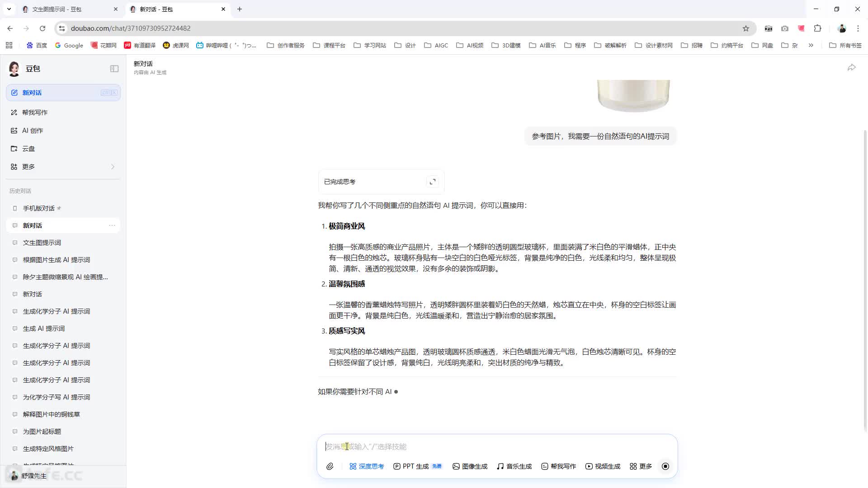
Task: Expand 更多 skills in input toolbar
Action: [641, 466]
